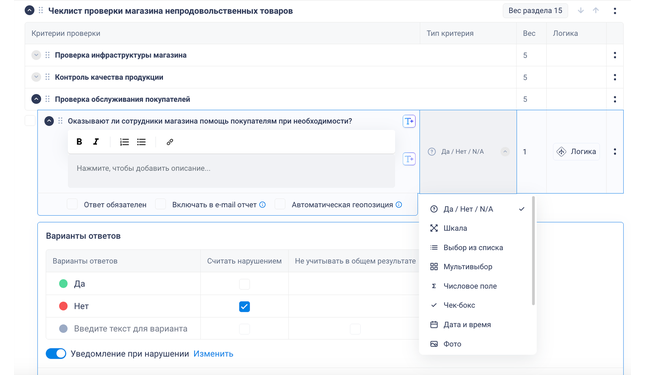Click drag handle of Проверка обслуживания покупателей
This screenshot has height=375, width=646.
(47, 99)
